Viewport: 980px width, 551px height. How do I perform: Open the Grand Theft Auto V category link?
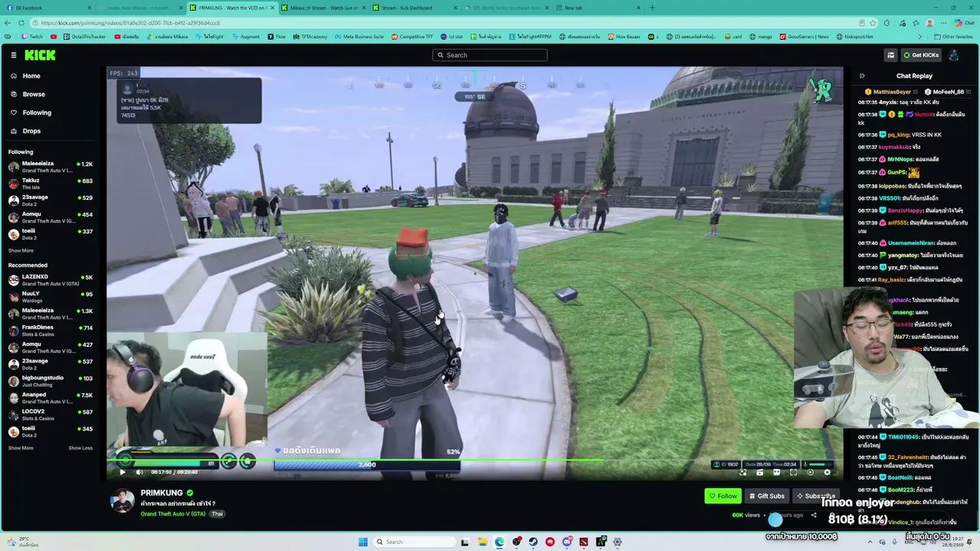pyautogui.click(x=173, y=514)
